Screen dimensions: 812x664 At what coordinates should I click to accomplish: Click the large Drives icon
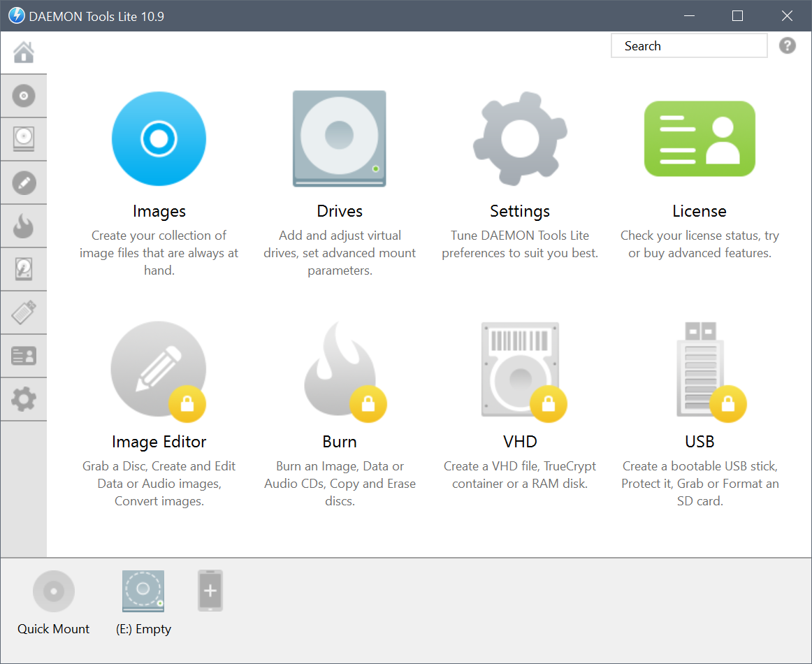[339, 139]
